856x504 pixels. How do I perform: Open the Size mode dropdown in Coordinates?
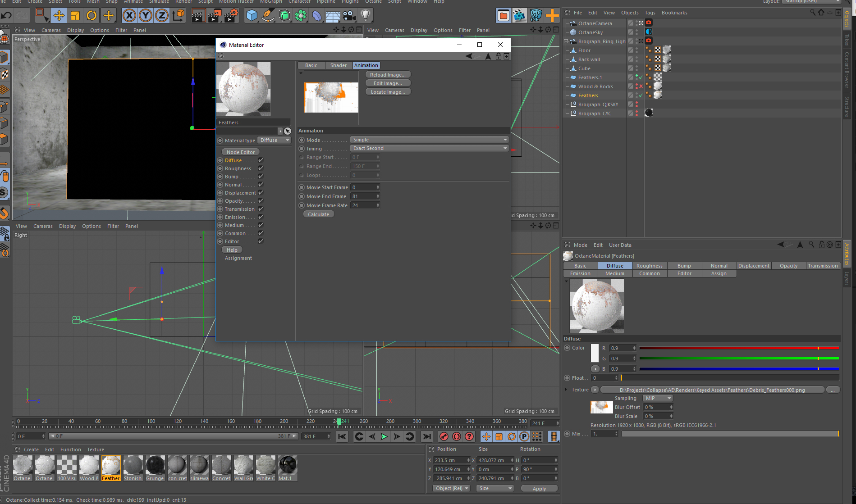click(x=495, y=488)
